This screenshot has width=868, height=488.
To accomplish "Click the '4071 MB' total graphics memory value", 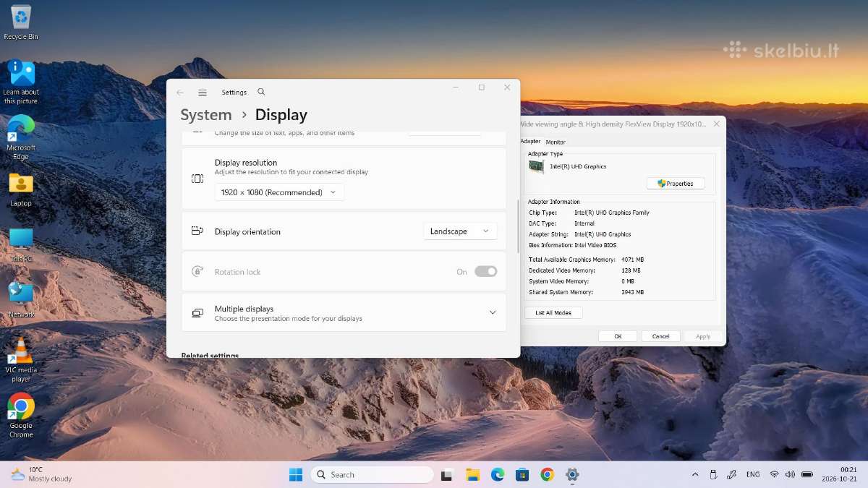I will point(632,260).
